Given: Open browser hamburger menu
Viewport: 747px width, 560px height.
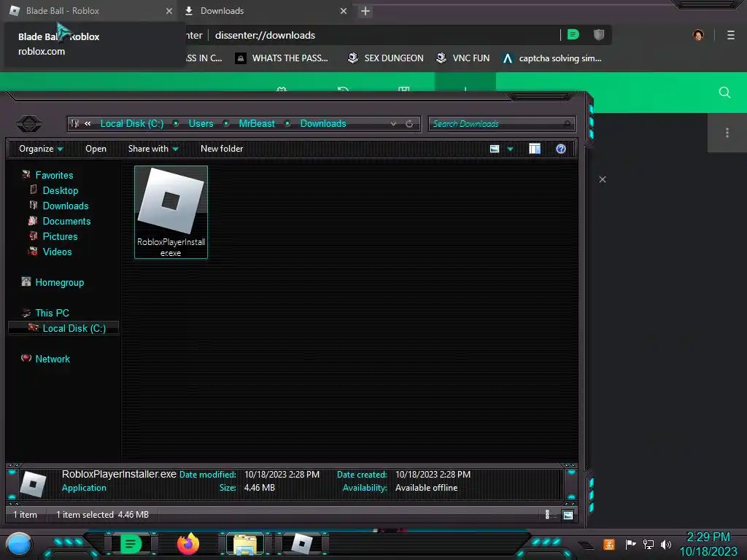Looking at the screenshot, I should coord(730,35).
